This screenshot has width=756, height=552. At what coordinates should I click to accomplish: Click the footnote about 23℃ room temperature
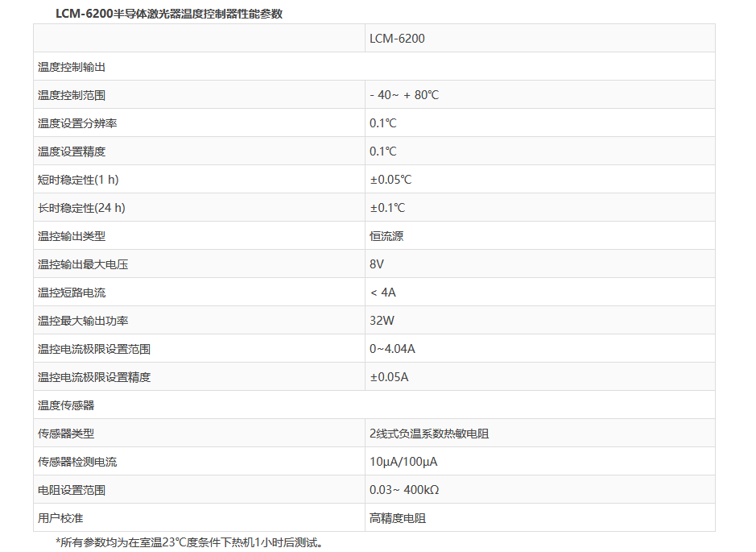190,542
